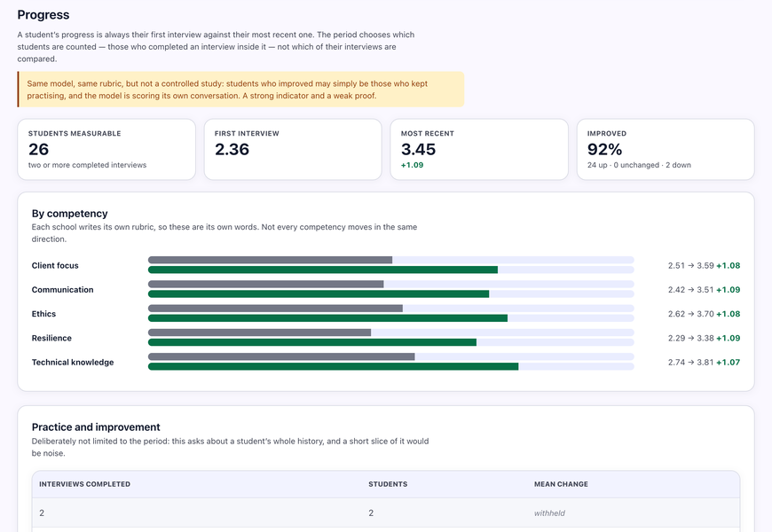Select the Students Measurable card showing 26
Screen dimensions: 772x532
coord(106,149)
